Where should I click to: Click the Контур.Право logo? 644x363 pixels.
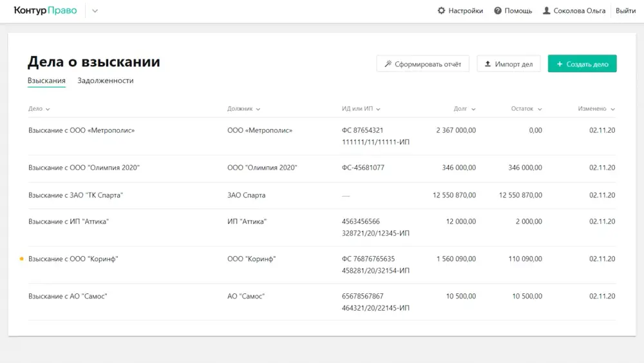click(x=45, y=11)
